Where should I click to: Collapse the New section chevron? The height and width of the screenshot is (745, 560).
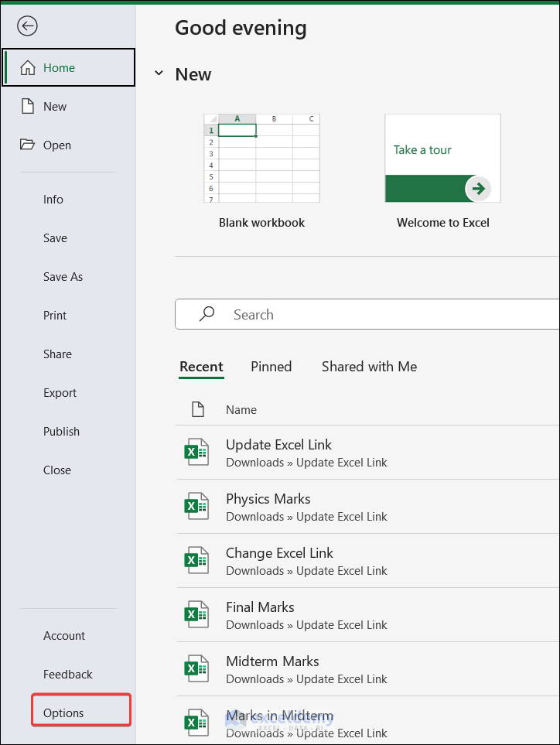(x=159, y=73)
